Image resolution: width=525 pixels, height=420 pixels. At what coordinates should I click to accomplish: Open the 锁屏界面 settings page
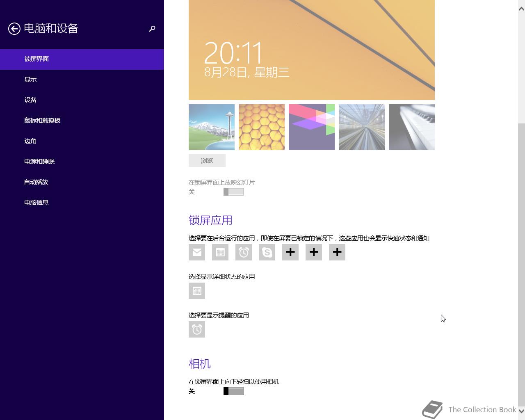coord(82,59)
